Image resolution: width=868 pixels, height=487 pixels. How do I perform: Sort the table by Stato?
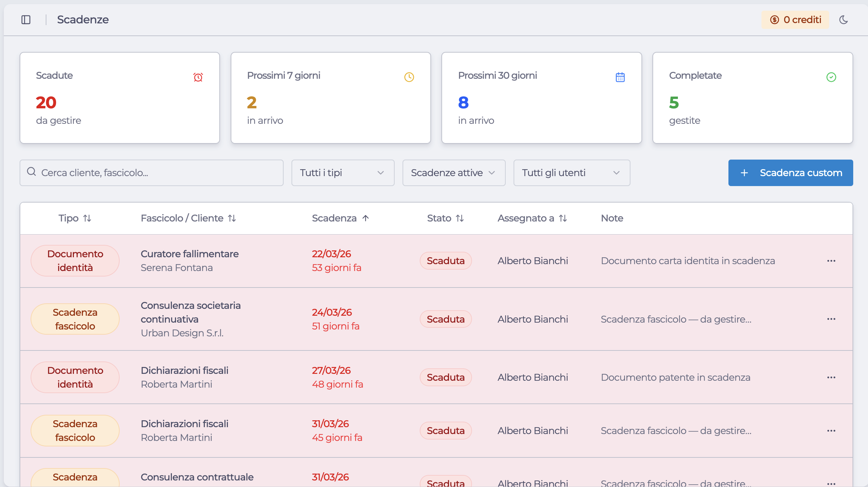446,218
